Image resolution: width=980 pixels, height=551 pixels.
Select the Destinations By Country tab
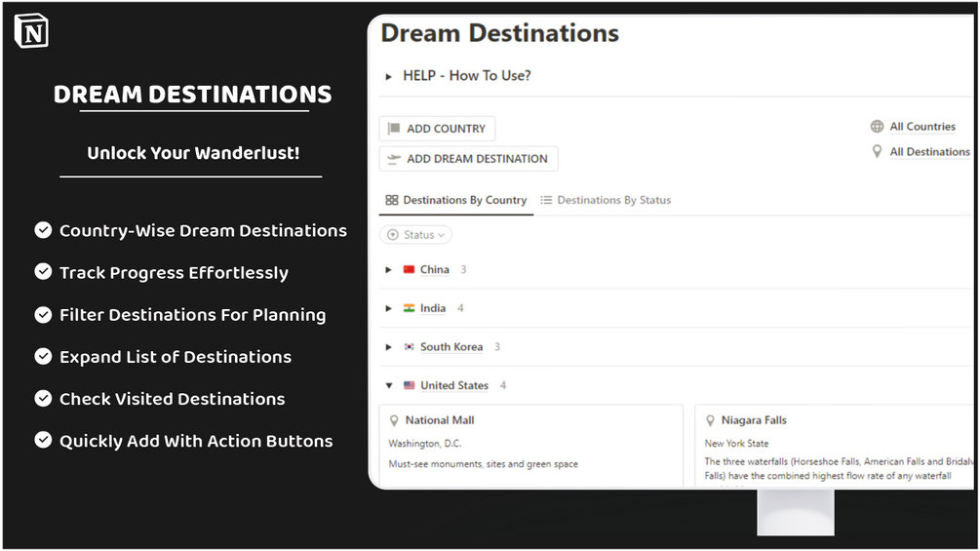456,200
